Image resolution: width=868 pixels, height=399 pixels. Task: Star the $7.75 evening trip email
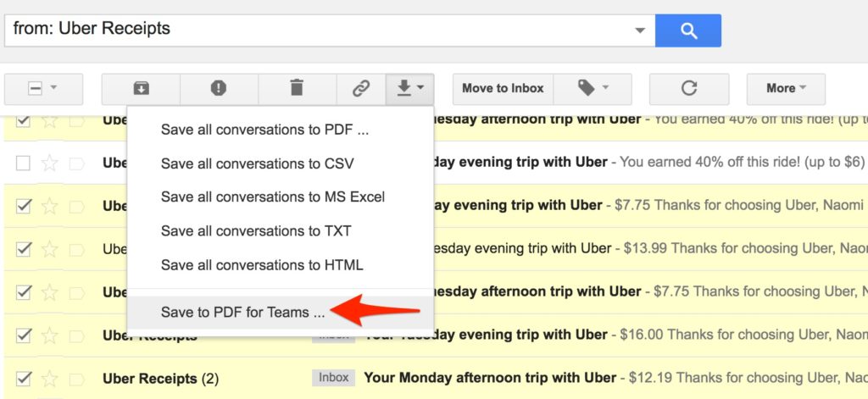[x=50, y=206]
